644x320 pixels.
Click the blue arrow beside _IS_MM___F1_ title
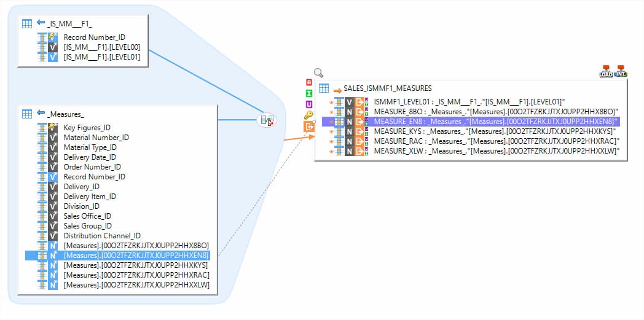tap(41, 22)
